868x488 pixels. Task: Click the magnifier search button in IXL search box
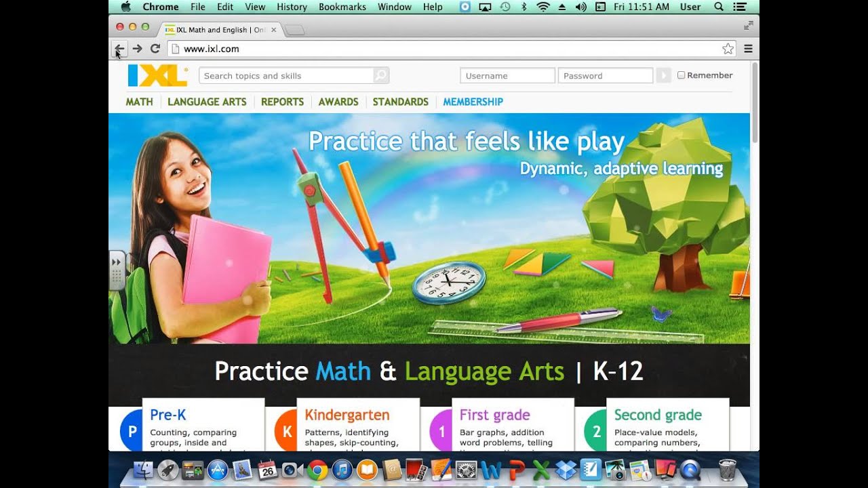tap(381, 75)
